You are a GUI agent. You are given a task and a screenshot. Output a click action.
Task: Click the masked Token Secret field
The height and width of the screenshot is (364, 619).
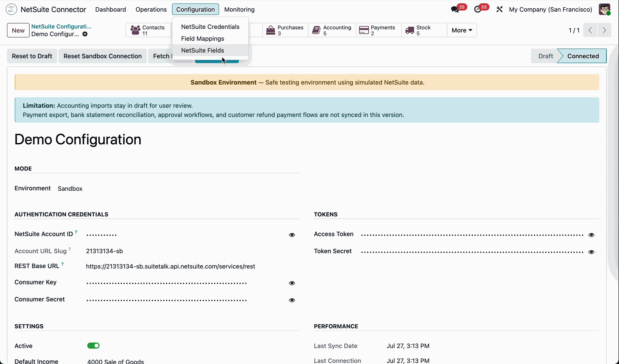coord(472,252)
